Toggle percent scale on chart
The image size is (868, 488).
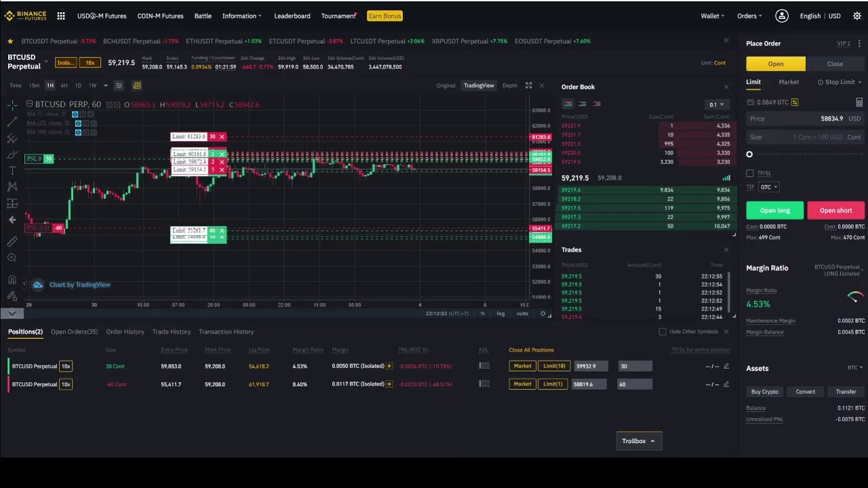click(x=483, y=313)
